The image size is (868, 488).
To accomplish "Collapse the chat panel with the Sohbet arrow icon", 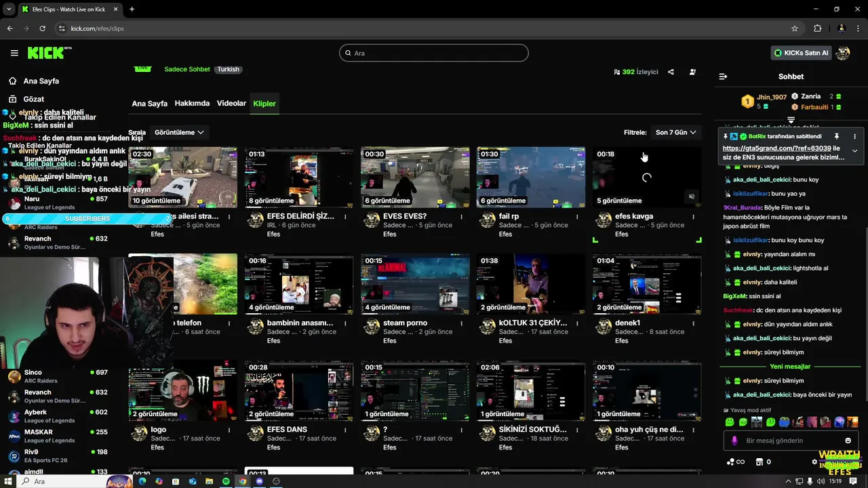I will coord(723,77).
